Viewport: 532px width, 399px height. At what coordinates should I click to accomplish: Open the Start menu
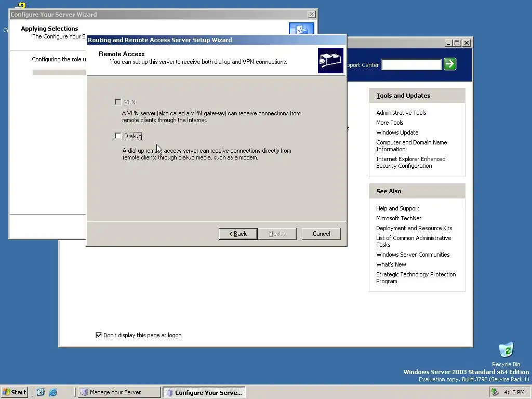(14, 392)
